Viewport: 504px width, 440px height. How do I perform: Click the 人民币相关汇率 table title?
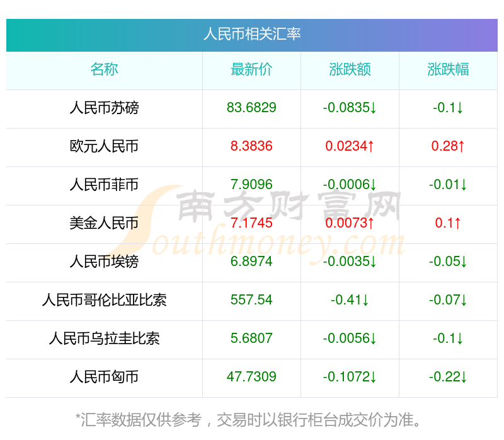tap(252, 34)
